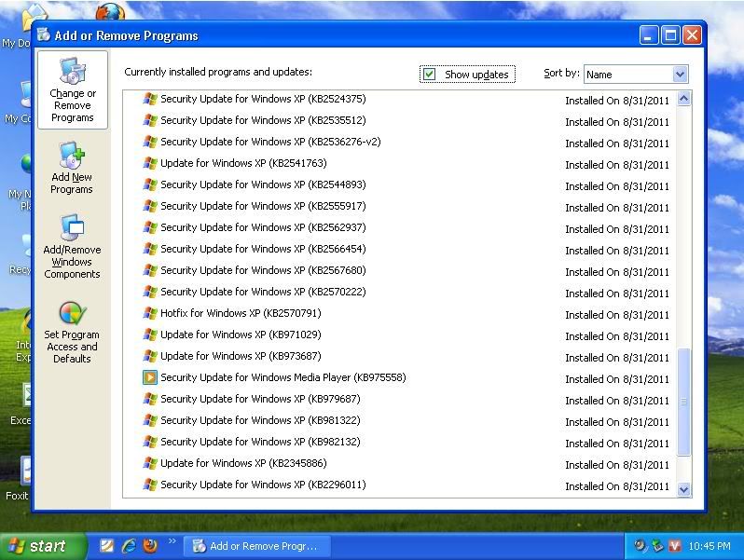Click the Safely Remove Hardware tray icon
Image resolution: width=744 pixels, height=560 pixels.
[657, 546]
